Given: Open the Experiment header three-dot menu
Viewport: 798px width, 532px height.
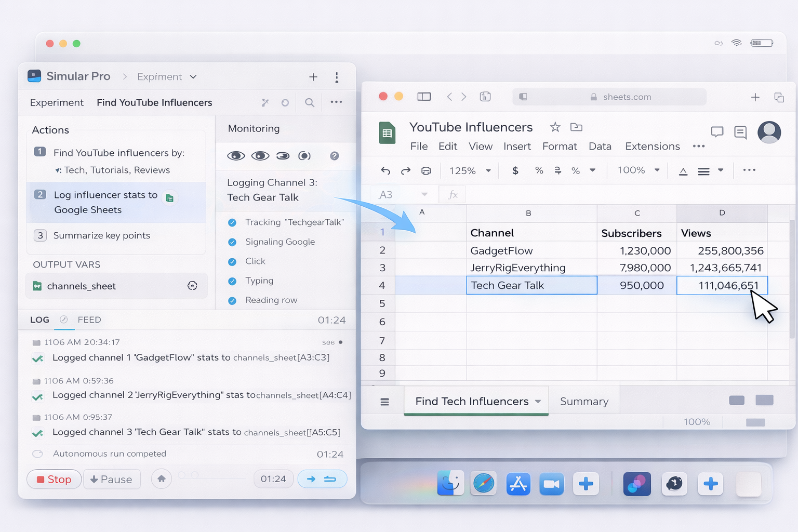Looking at the screenshot, I should click(336, 102).
